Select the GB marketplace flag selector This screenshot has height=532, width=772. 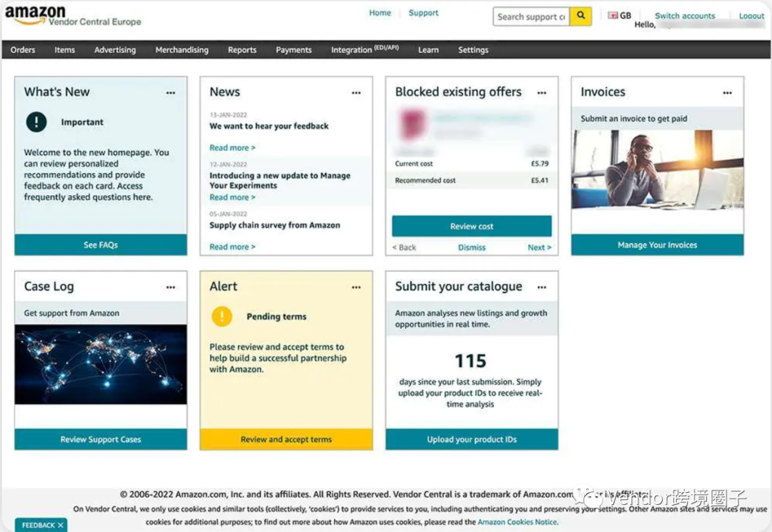click(x=619, y=16)
